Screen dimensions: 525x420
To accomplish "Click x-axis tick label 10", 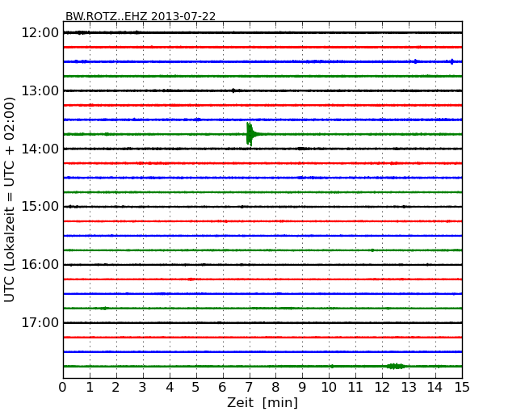I will (x=329, y=388).
